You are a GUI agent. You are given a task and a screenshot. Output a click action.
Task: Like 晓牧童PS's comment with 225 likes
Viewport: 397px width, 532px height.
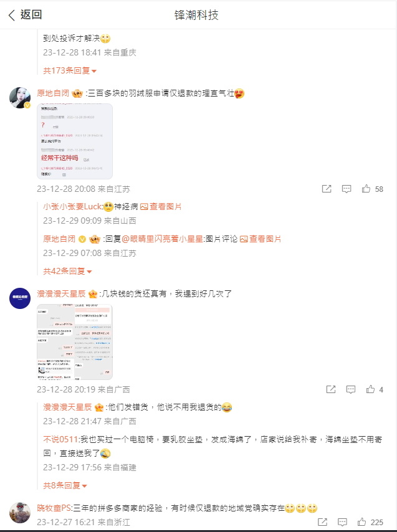point(361,522)
